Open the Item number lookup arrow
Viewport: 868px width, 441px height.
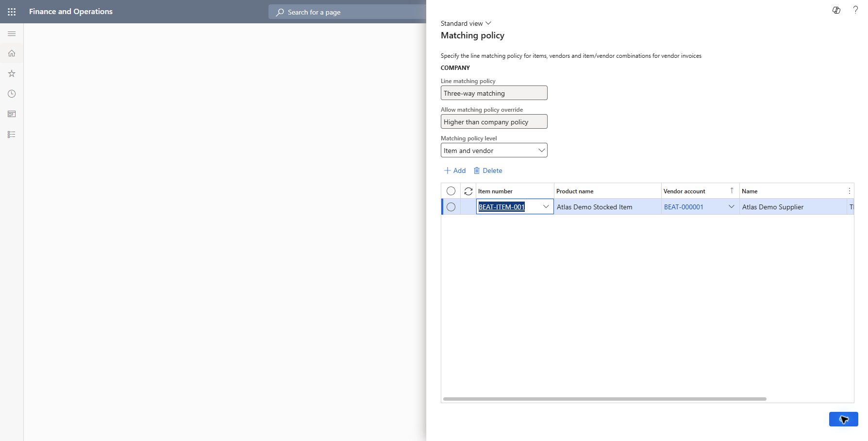click(x=546, y=207)
